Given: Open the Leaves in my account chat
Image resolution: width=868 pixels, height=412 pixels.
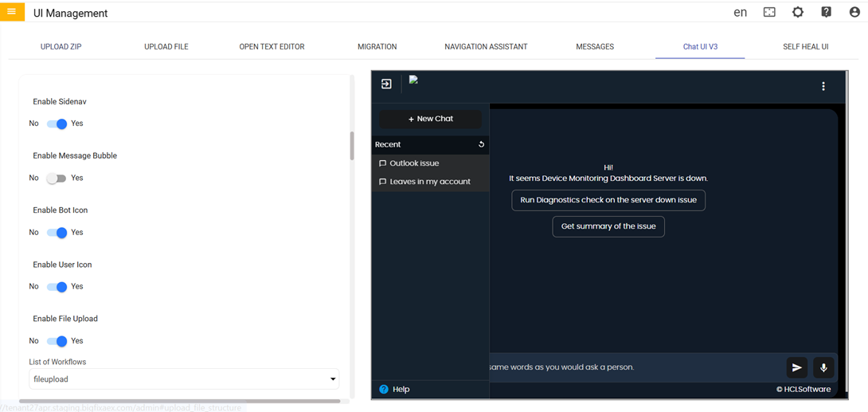Looking at the screenshot, I should [x=430, y=182].
